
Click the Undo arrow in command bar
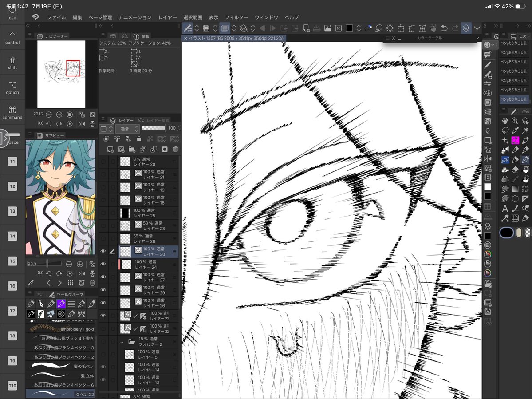point(444,28)
